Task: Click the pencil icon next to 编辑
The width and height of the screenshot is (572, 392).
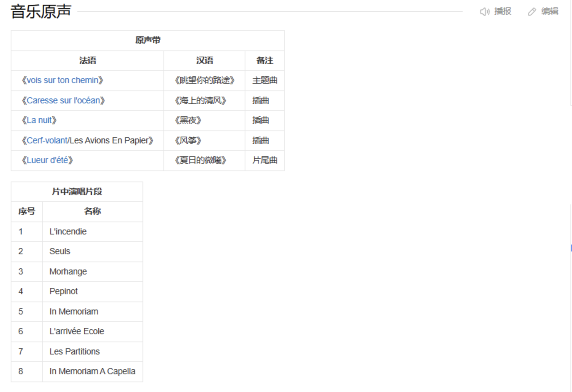Action: point(532,12)
